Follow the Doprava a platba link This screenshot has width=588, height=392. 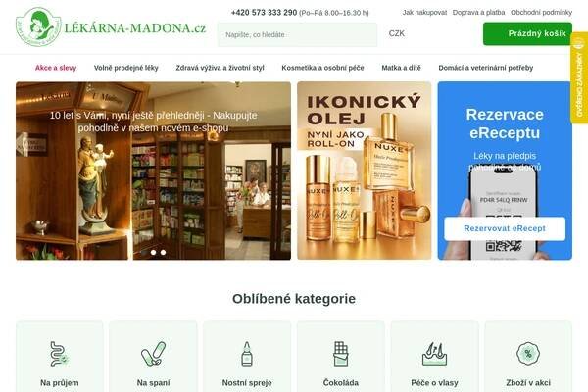478,13
